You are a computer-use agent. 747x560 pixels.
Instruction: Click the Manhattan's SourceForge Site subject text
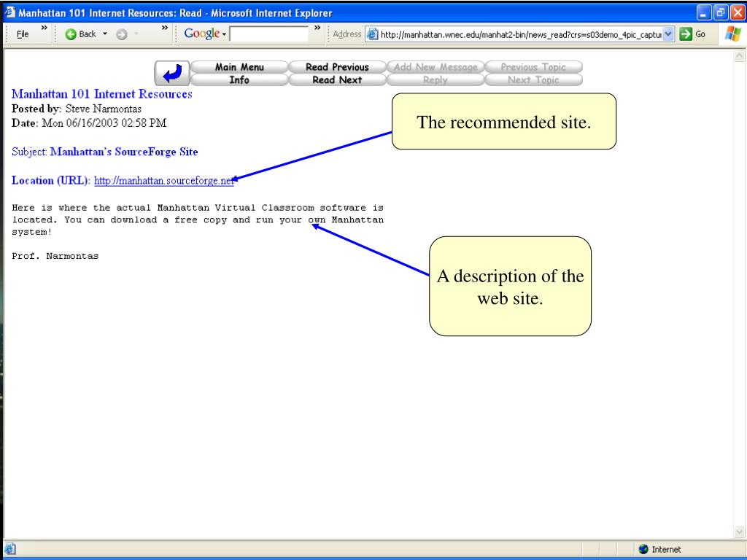[x=124, y=152]
